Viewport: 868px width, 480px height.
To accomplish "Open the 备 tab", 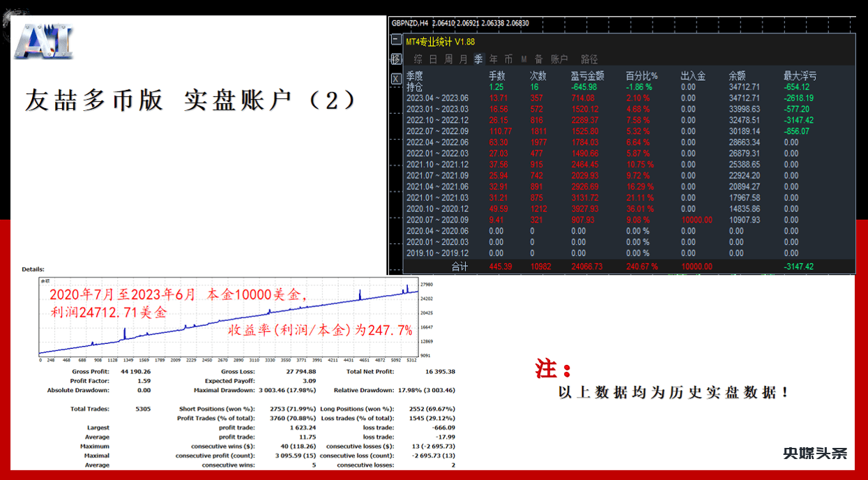I will 539,59.
